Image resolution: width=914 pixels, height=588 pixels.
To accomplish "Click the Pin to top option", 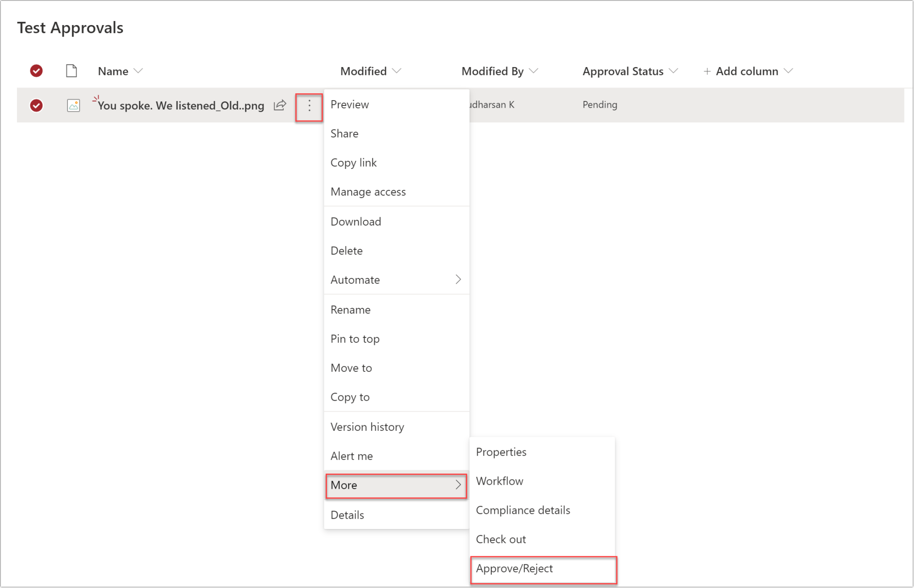I will (355, 338).
